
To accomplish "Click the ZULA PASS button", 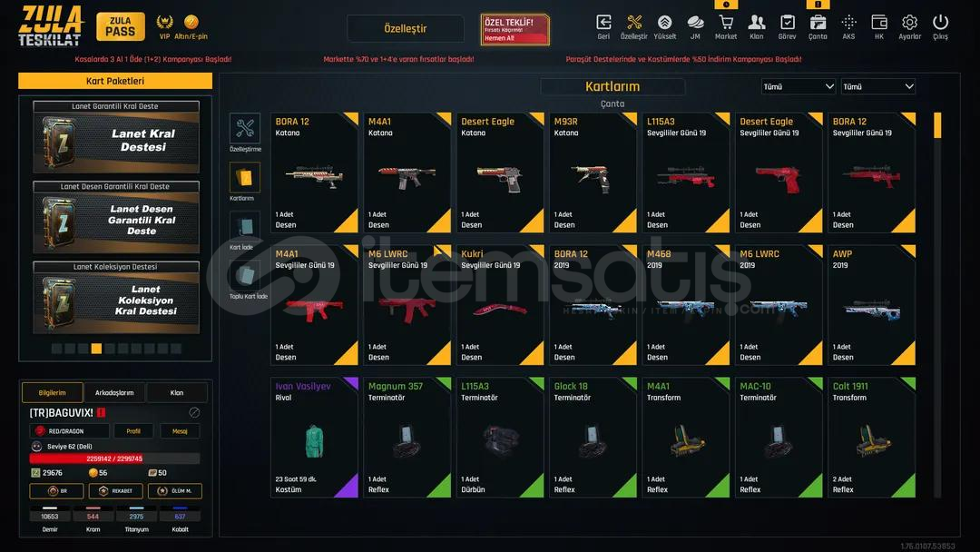I will (121, 26).
